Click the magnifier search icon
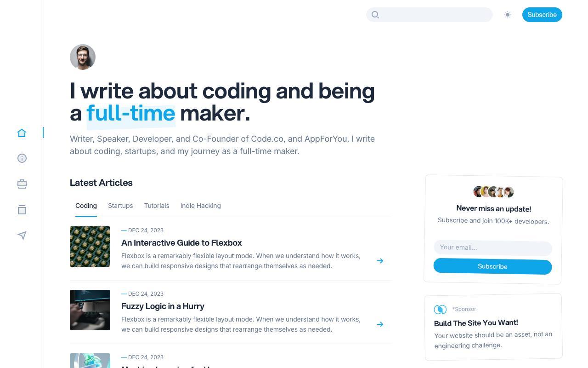Screen dimensions: 588x368 pos(375,15)
